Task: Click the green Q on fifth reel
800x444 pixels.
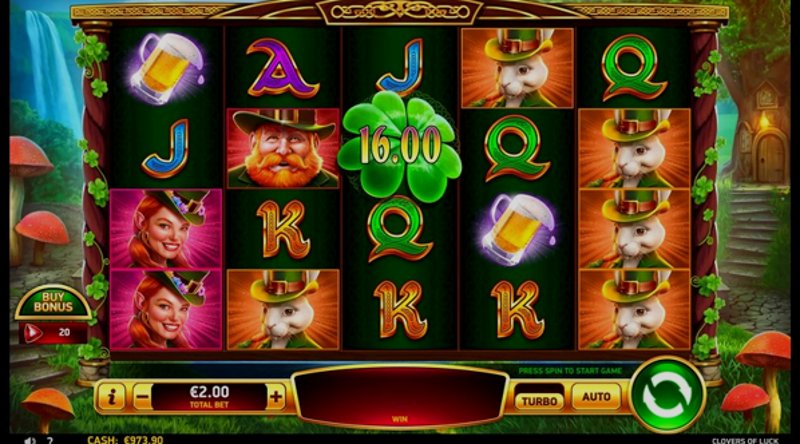Action: [x=634, y=68]
